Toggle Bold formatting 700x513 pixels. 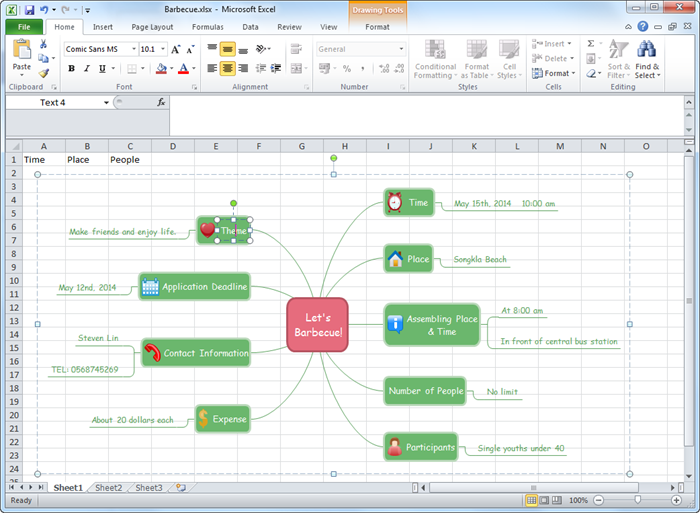tap(71, 69)
